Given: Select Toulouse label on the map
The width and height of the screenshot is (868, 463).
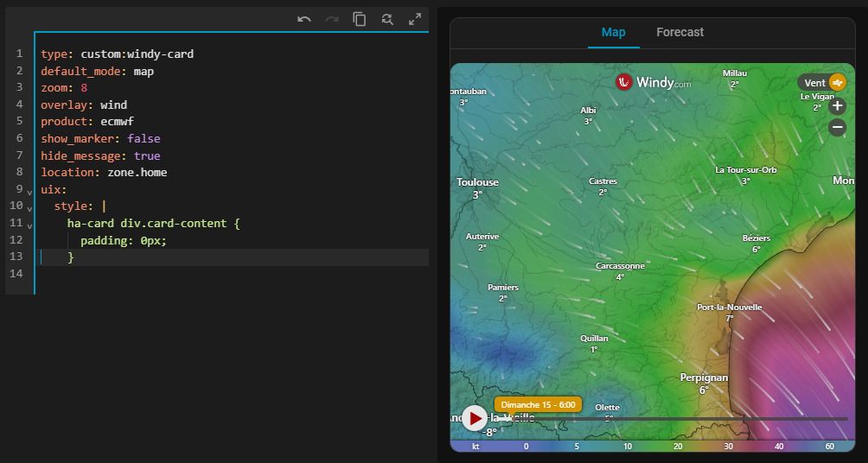Looking at the screenshot, I should [477, 182].
